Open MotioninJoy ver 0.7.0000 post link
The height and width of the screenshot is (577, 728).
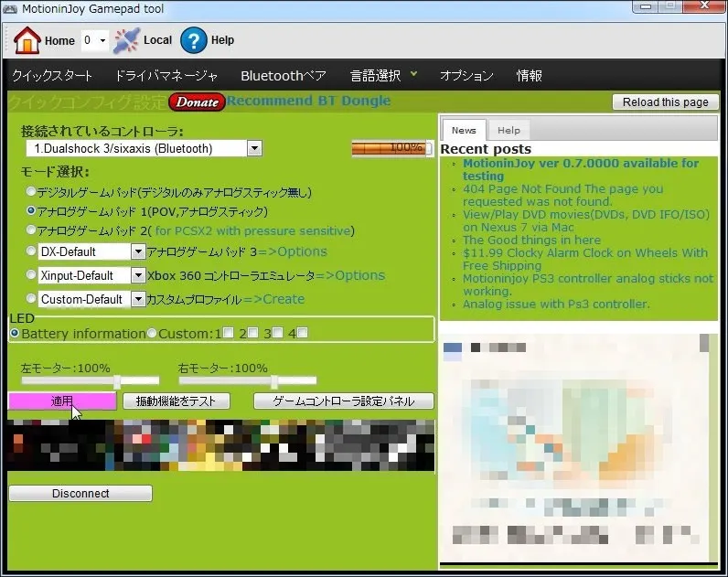point(581,169)
